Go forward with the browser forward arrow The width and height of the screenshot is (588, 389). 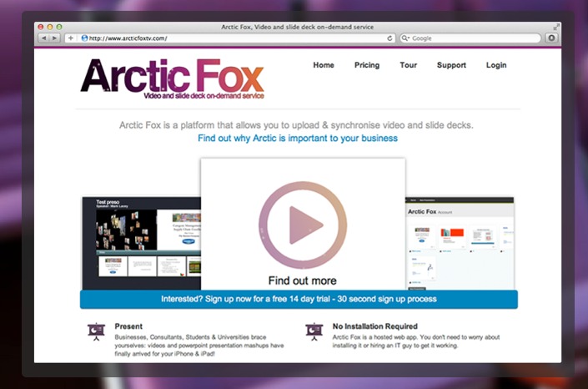pos(55,38)
